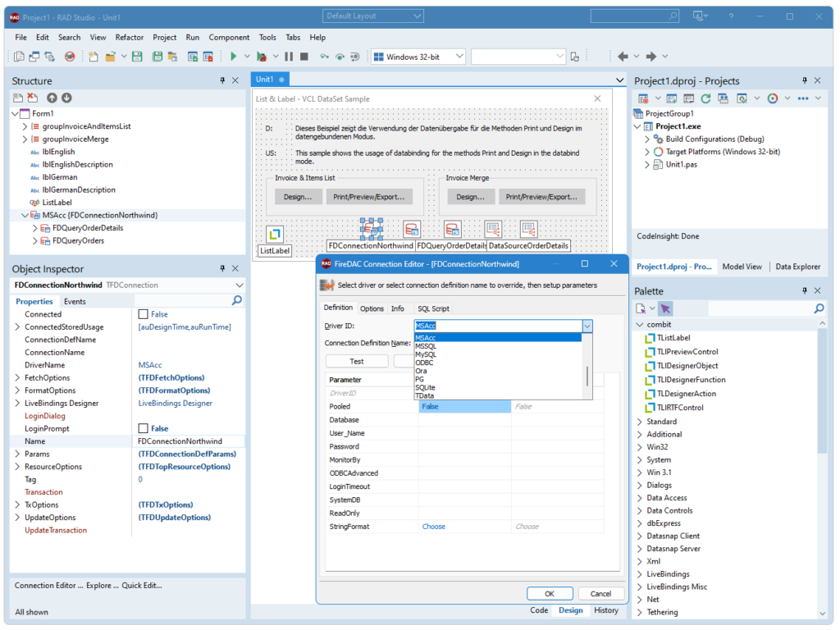Click the Open folder toolbar icon
840x630 pixels.
pos(111,57)
